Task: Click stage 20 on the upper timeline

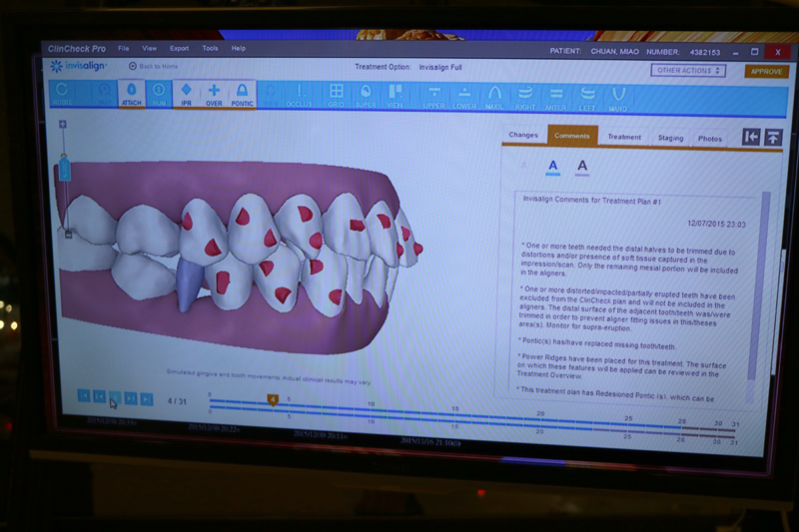Action: pos(540,418)
